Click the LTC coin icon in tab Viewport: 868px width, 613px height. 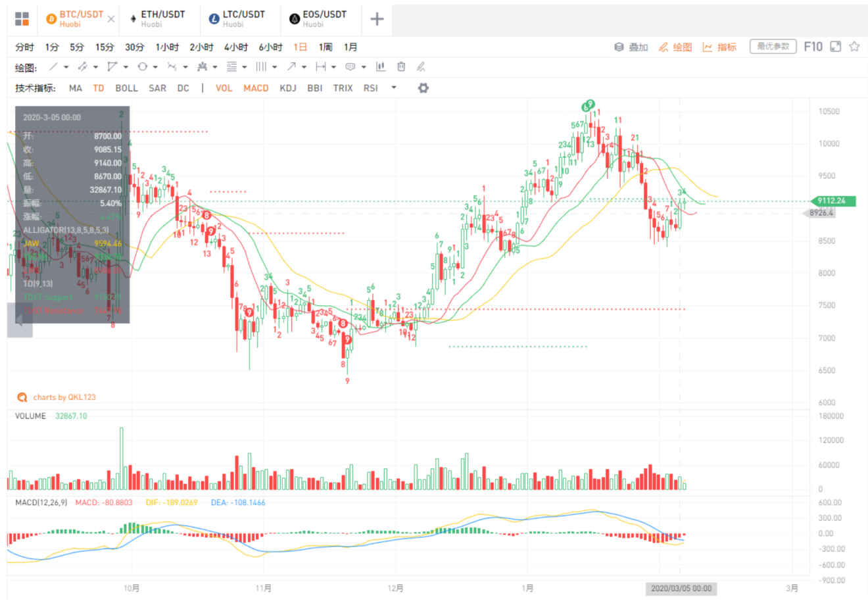214,19
